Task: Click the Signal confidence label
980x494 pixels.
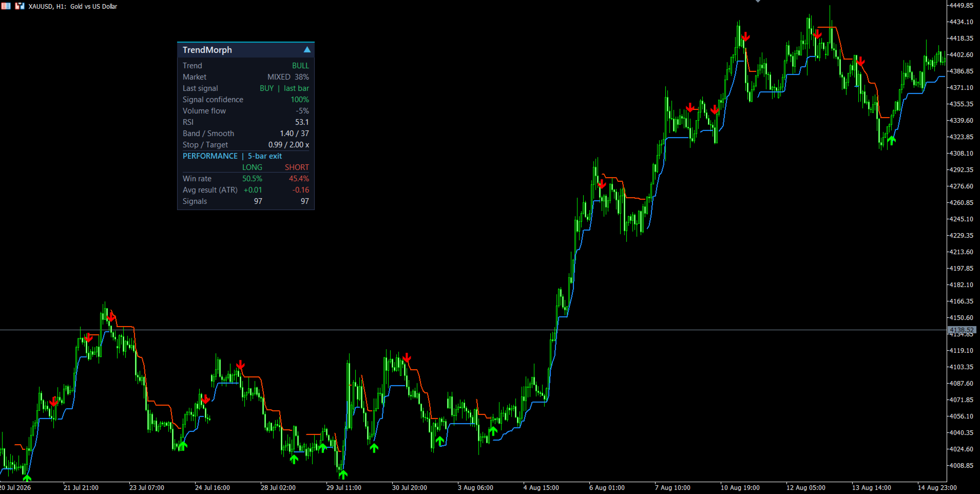Action: coord(213,100)
